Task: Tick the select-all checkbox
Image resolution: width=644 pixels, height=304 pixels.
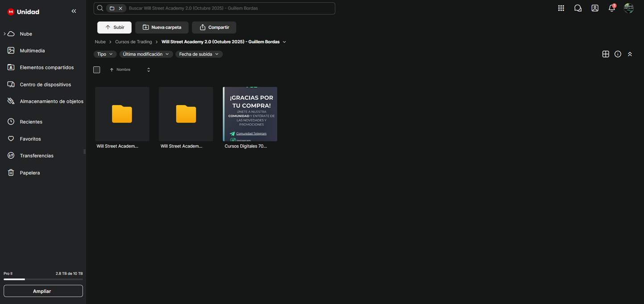Action: tap(97, 70)
